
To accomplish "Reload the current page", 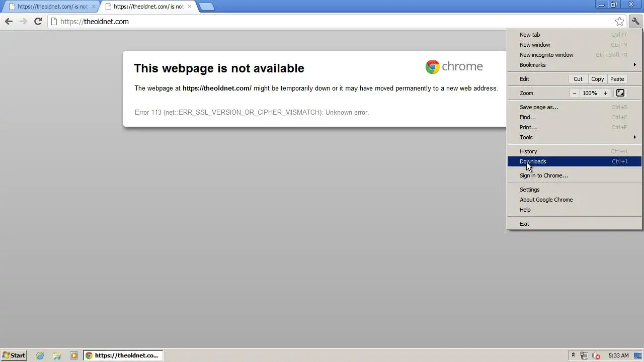I will [x=38, y=21].
